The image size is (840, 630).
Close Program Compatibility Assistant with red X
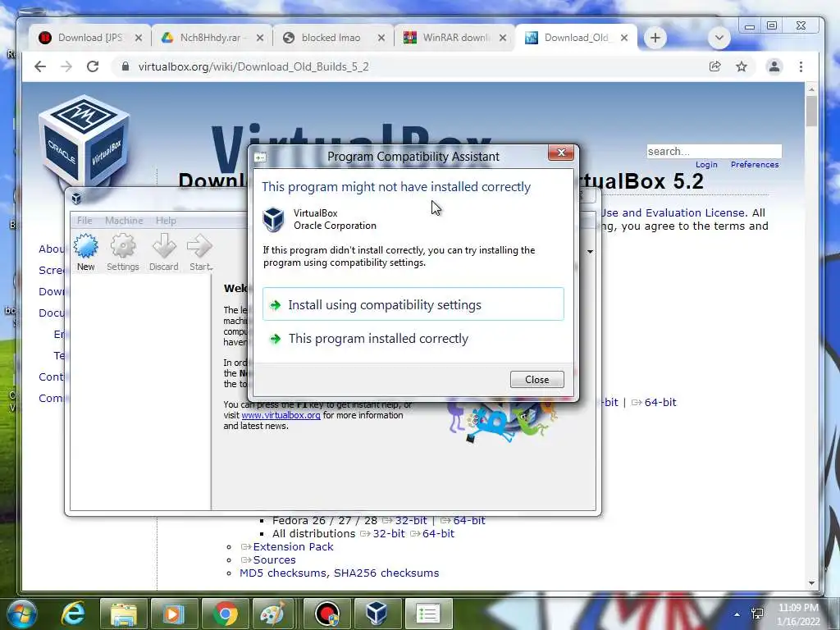point(561,153)
